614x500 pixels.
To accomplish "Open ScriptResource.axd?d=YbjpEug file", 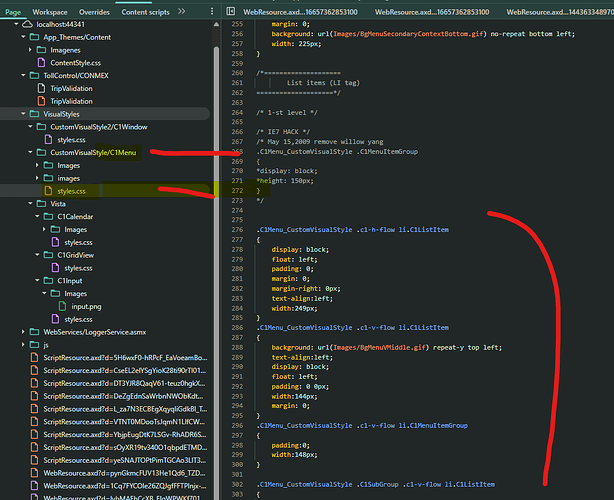I will 125,434.
